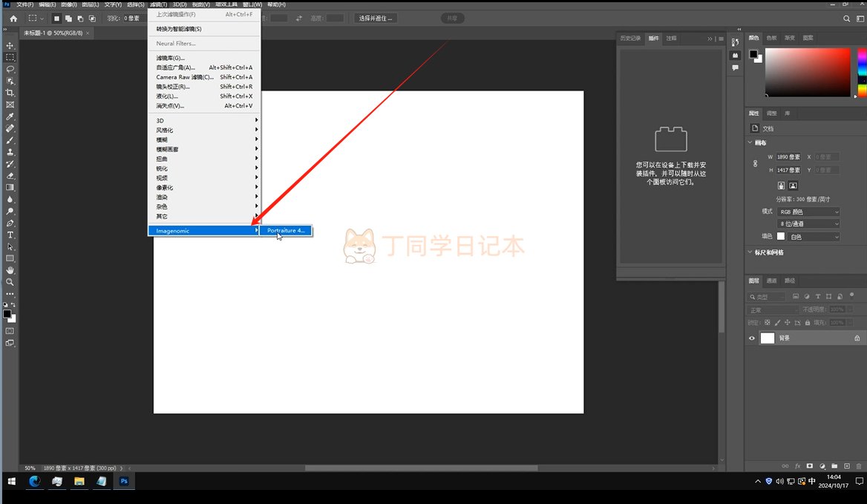Viewport: 867px width, 504px height.
Task: Click the create new layer icon
Action: (847, 466)
